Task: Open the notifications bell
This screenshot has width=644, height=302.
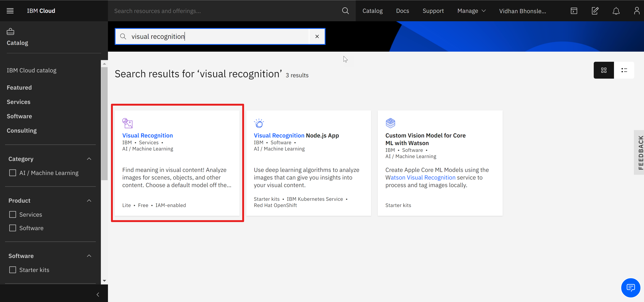Action: click(616, 11)
